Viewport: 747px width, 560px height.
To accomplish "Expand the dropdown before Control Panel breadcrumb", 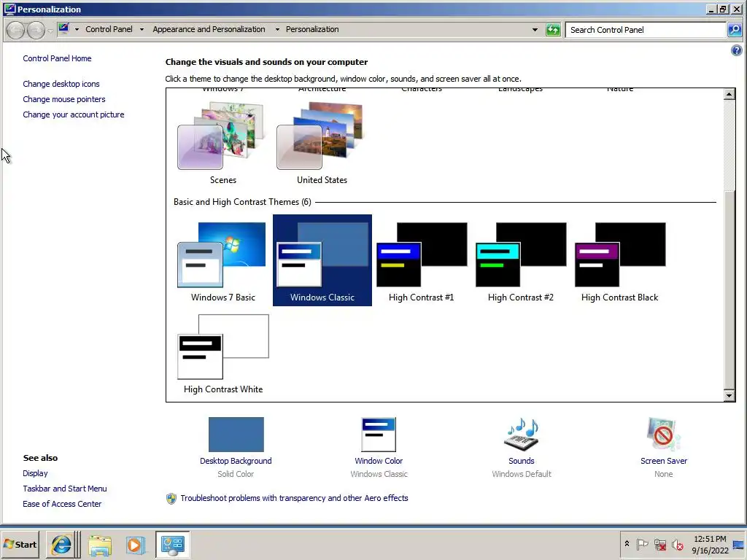I will point(77,29).
